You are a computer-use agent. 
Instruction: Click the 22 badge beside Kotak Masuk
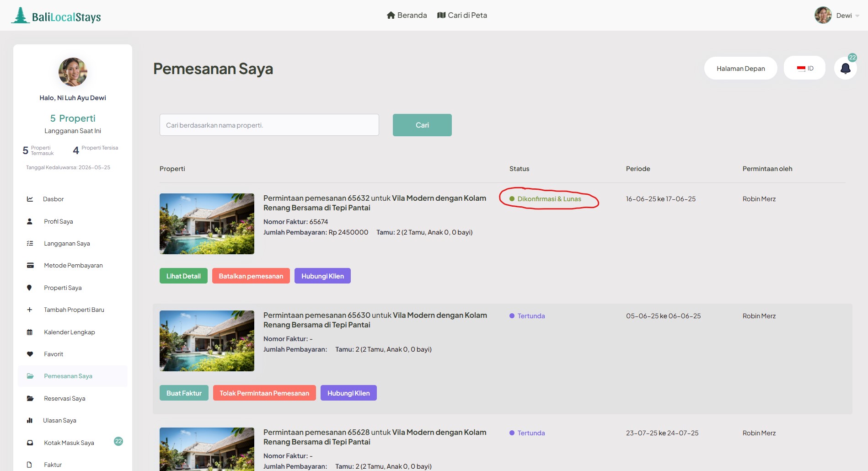[x=118, y=441]
